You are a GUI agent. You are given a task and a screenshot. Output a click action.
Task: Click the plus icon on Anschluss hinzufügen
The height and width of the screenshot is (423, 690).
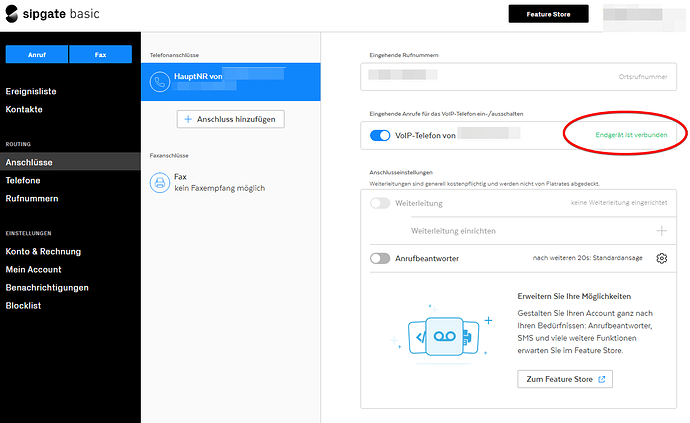(x=188, y=119)
